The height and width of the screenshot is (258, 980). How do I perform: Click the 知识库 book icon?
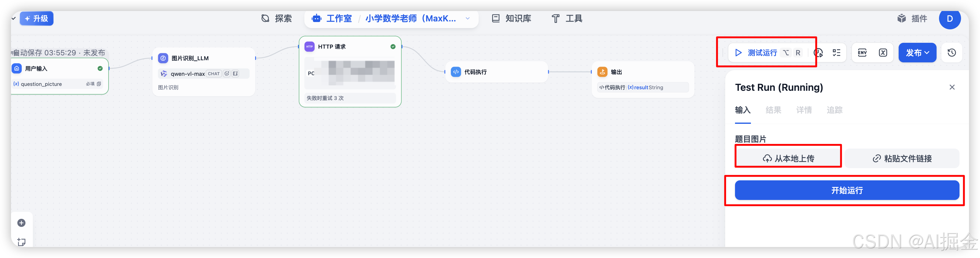(x=495, y=18)
